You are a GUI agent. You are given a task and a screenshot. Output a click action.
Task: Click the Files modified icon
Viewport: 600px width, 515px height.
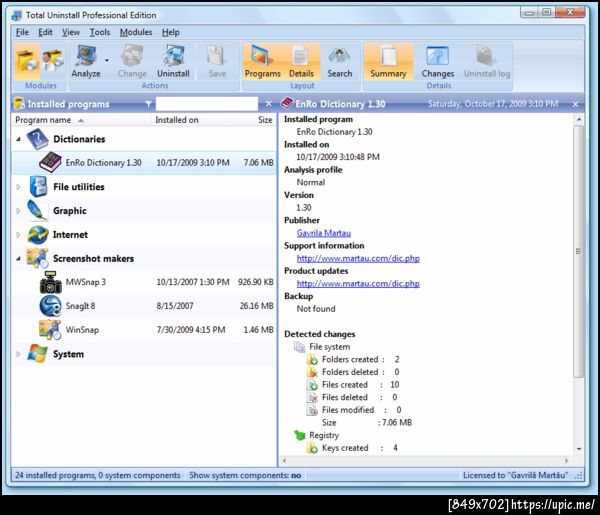pyautogui.click(x=312, y=410)
